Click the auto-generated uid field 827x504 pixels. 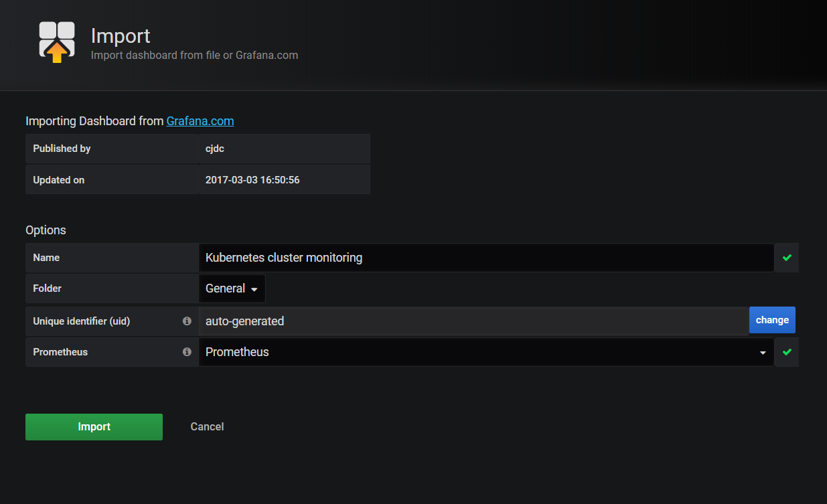click(474, 321)
